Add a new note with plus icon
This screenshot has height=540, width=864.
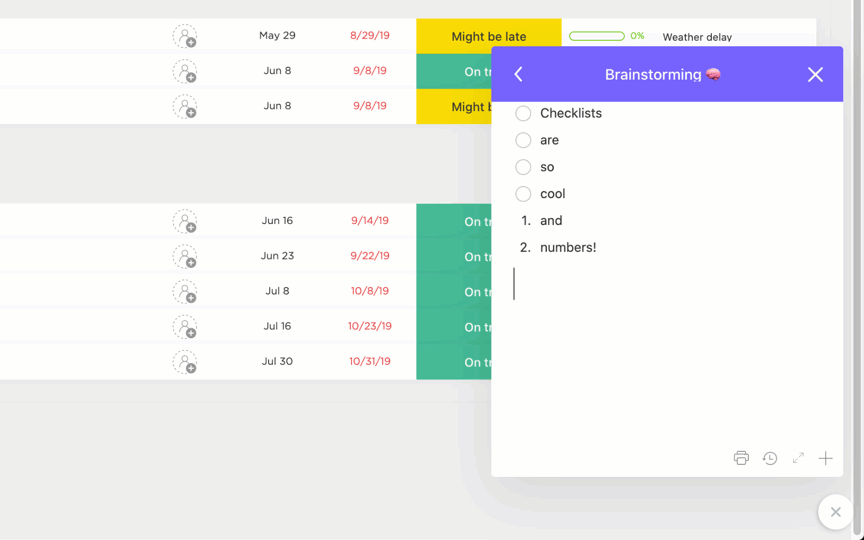(x=826, y=458)
